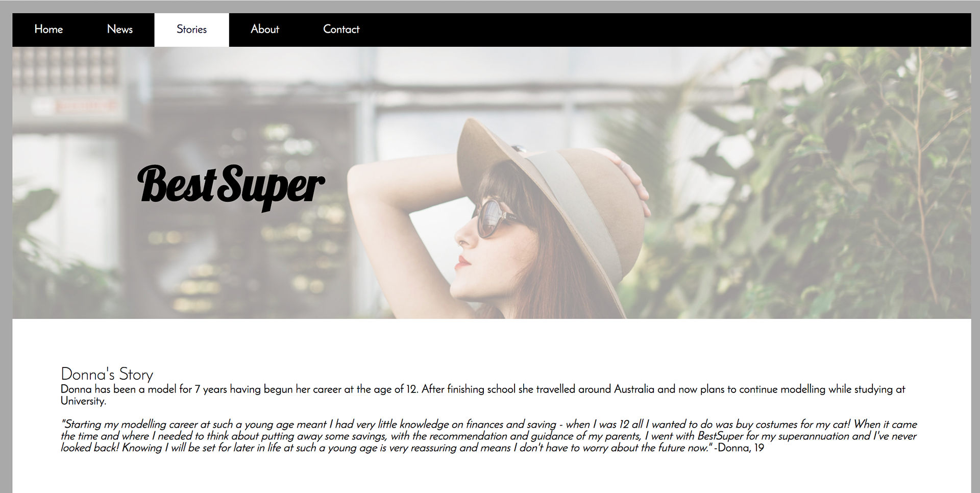Click the word University in the first paragraph
The height and width of the screenshot is (493, 980).
[x=83, y=401]
